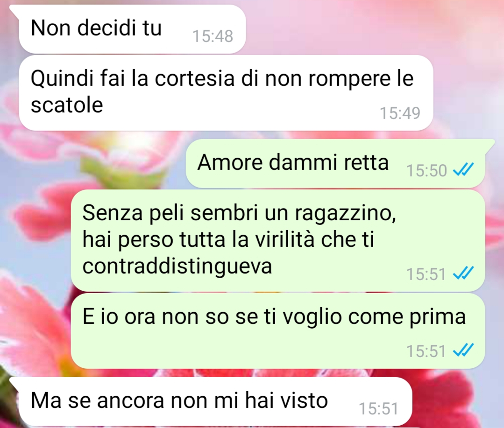504x428 pixels.
Task: Tap the 'Ma se ancora non mi hai visto' bubble
Action: tap(215, 402)
